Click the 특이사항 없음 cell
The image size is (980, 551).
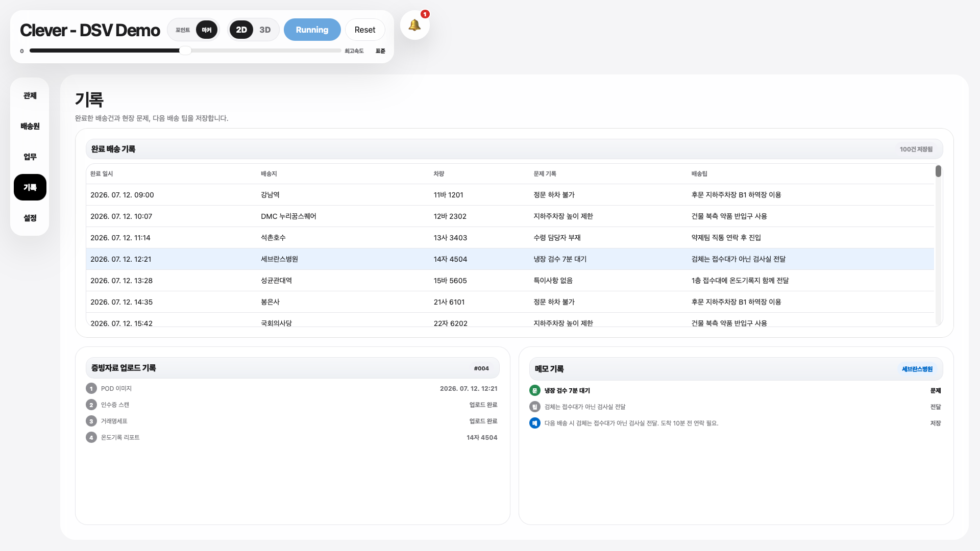(553, 281)
